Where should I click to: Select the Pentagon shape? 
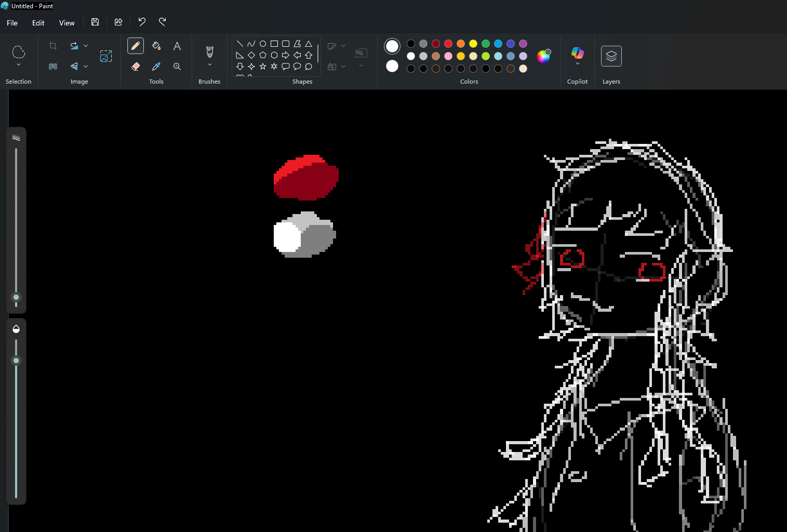click(x=263, y=55)
